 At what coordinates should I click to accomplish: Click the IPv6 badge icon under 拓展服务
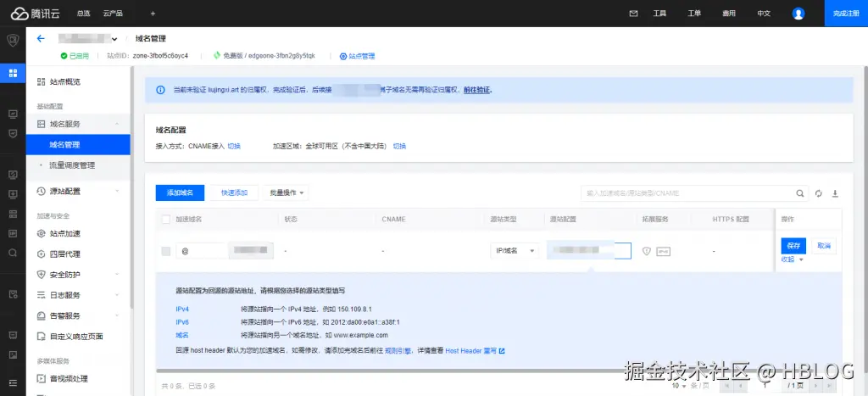pyautogui.click(x=663, y=252)
